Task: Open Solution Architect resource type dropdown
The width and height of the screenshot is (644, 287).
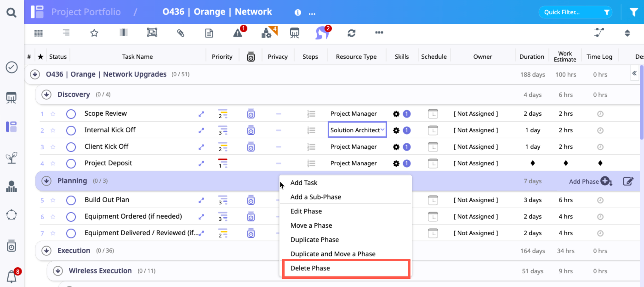Action: 357,130
